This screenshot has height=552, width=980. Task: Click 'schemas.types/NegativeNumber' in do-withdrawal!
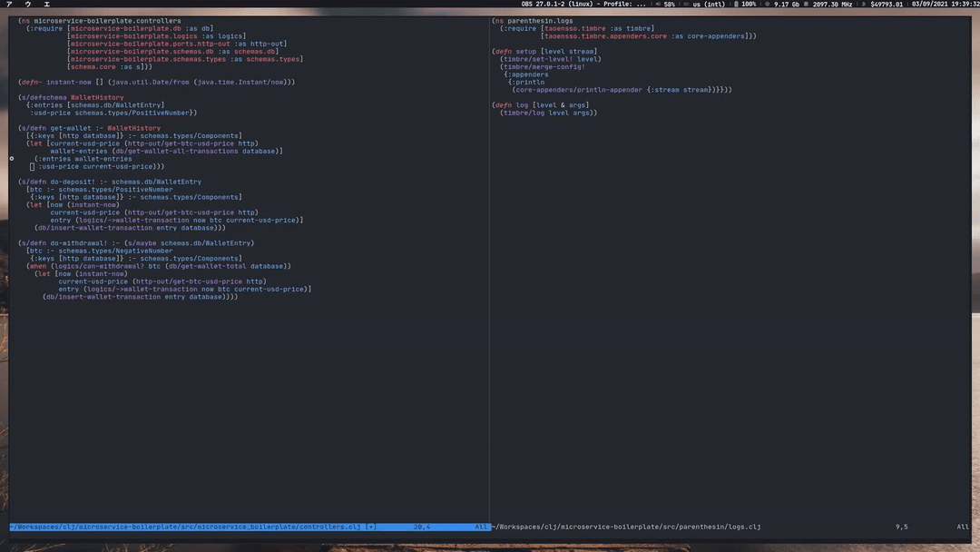pyautogui.click(x=115, y=251)
